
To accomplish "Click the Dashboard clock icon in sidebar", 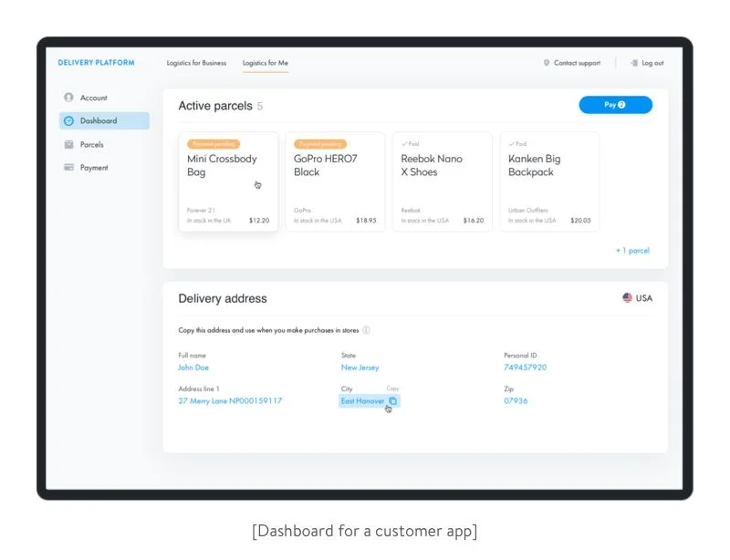I will [x=68, y=121].
